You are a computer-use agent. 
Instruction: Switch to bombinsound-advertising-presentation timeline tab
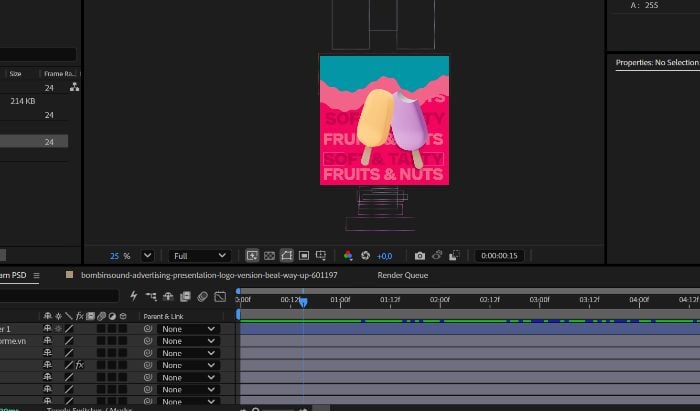(209, 275)
